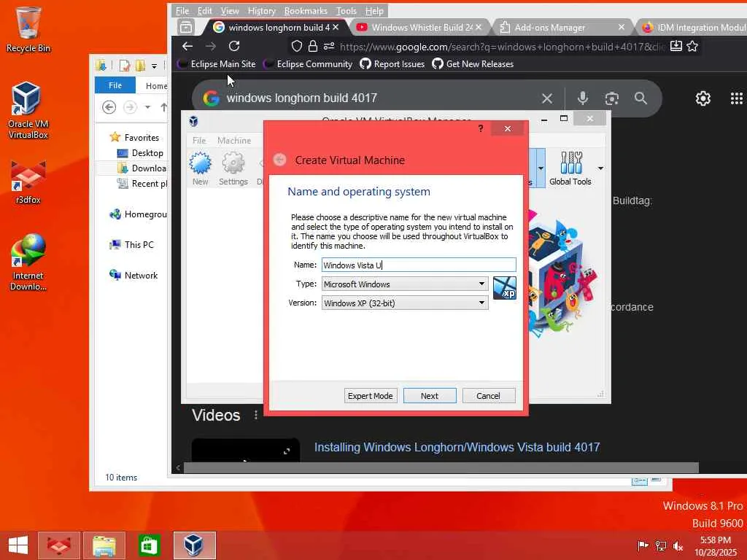
Task: Open the Videos section more options dots
Action: point(256,415)
